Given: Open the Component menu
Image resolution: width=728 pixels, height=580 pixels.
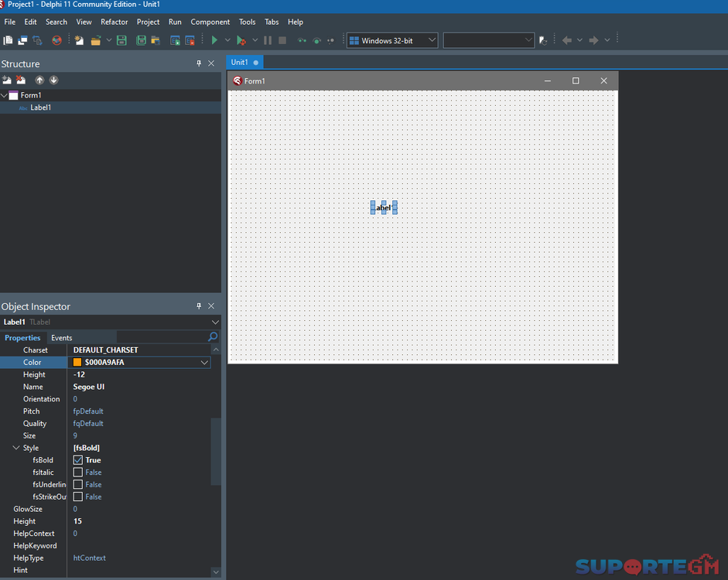Looking at the screenshot, I should [x=210, y=22].
